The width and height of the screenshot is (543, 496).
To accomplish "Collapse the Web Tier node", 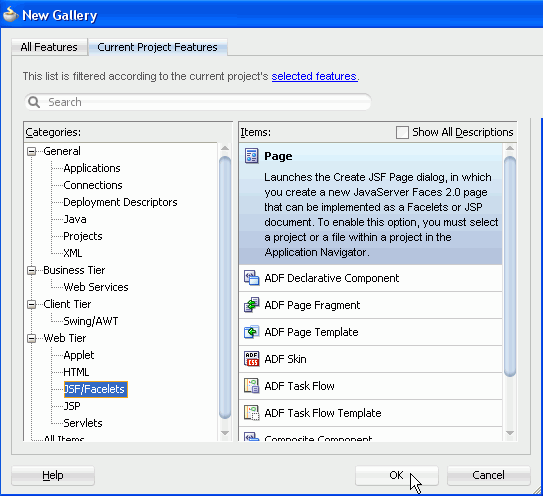I will click(32, 338).
